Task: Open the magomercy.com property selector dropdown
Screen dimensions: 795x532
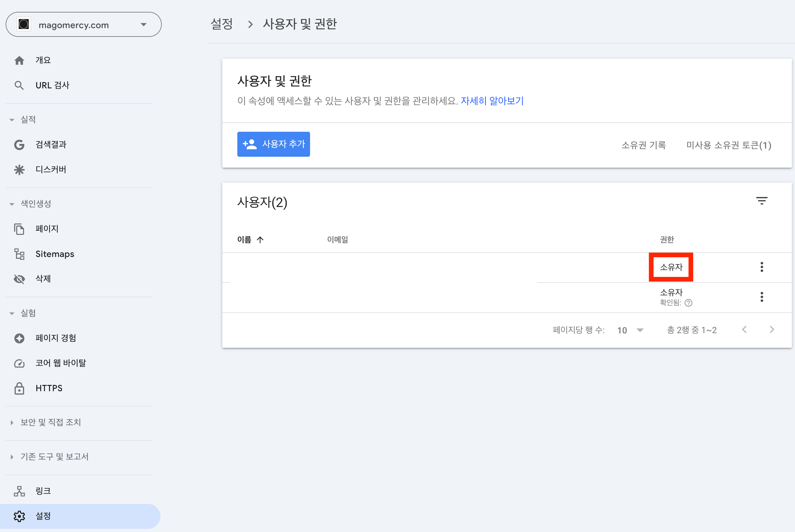Action: coord(83,24)
